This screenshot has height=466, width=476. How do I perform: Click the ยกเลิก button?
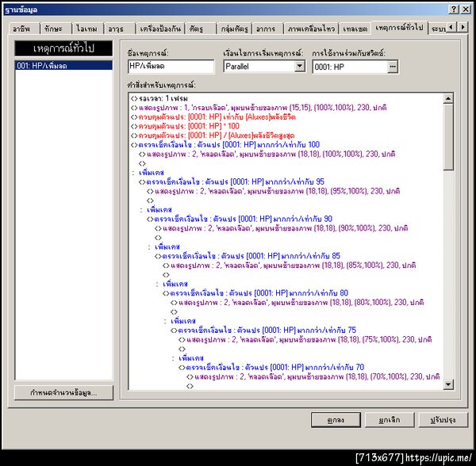click(x=390, y=420)
